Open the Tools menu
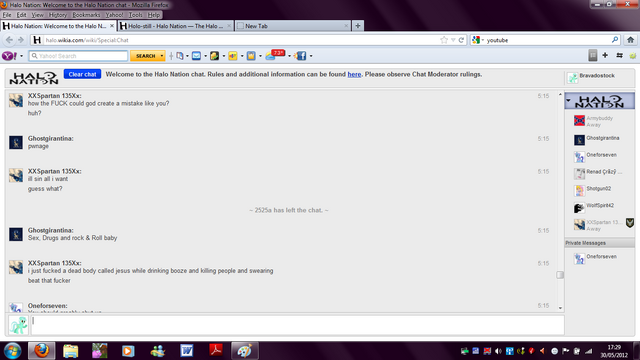Image resolution: width=640 pixels, height=360 pixels. tap(136, 15)
